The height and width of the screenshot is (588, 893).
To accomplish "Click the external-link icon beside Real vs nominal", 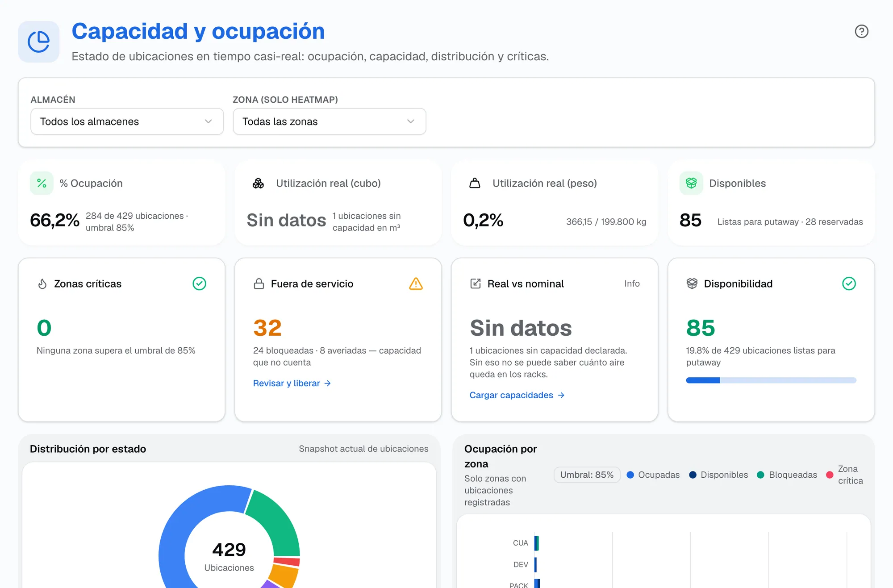I will click(x=476, y=284).
